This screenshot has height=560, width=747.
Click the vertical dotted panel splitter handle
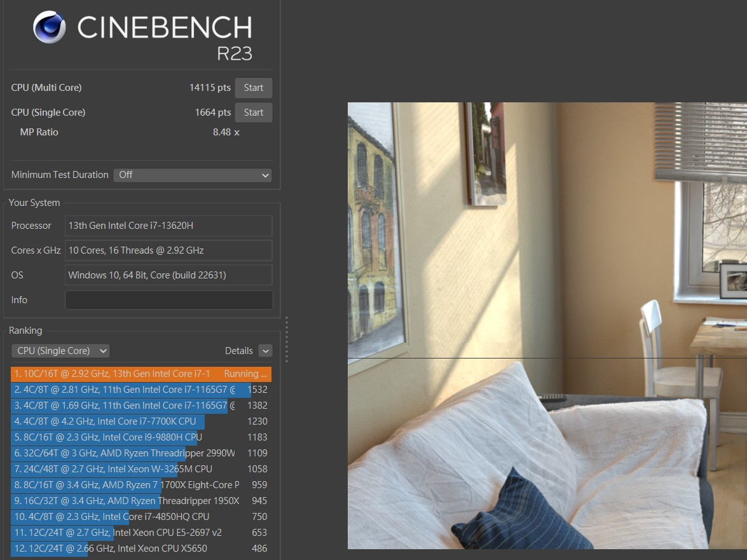(286, 339)
